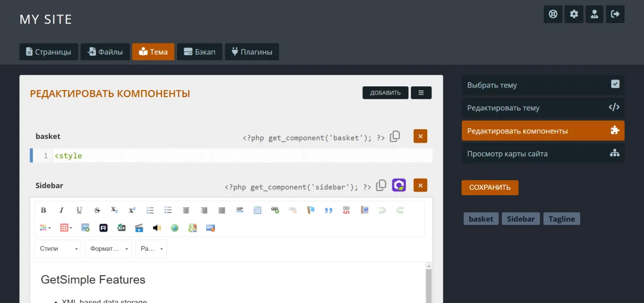Viewport: 644px width, 303px height.
Task: Insert a block quote
Action: coord(328,210)
